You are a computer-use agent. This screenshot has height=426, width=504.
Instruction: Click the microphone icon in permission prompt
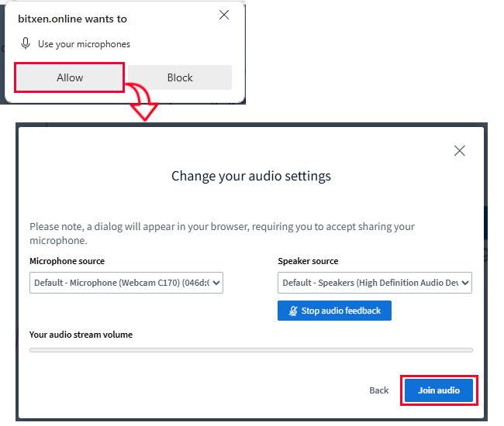click(26, 43)
